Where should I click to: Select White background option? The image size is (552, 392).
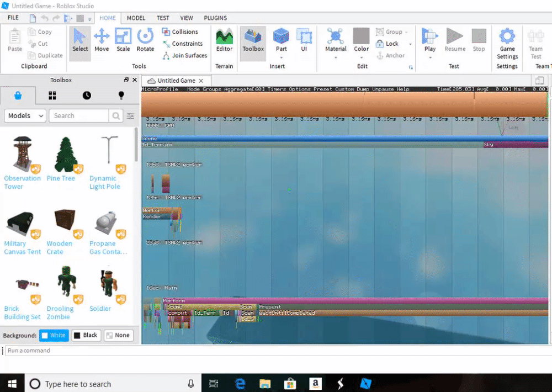53,335
